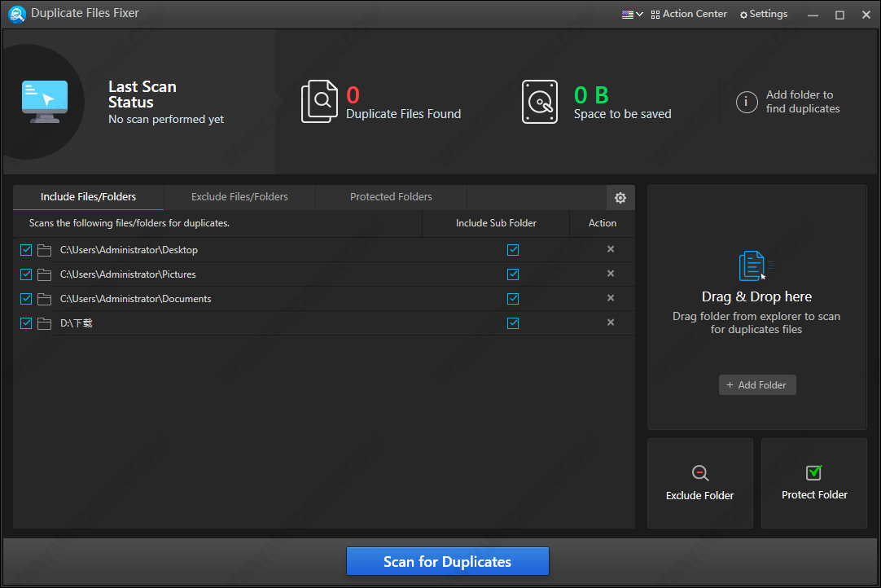Remove the Documents folder using its X
The width and height of the screenshot is (881, 588).
click(611, 298)
